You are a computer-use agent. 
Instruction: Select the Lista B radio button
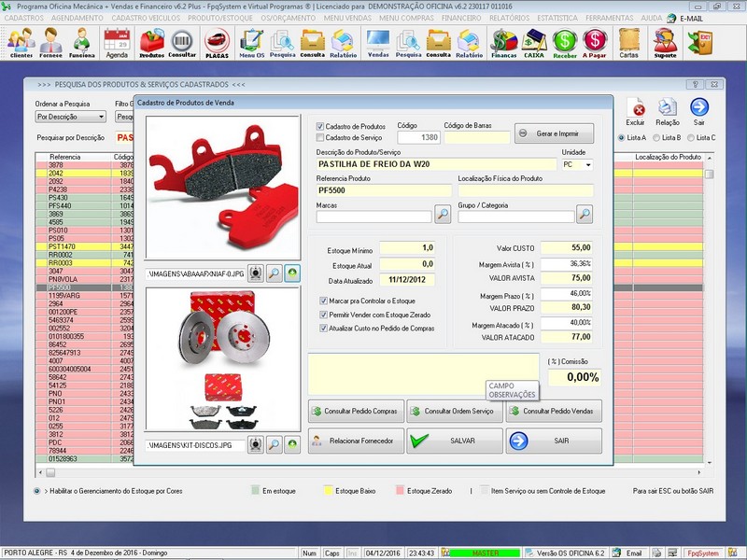click(655, 138)
